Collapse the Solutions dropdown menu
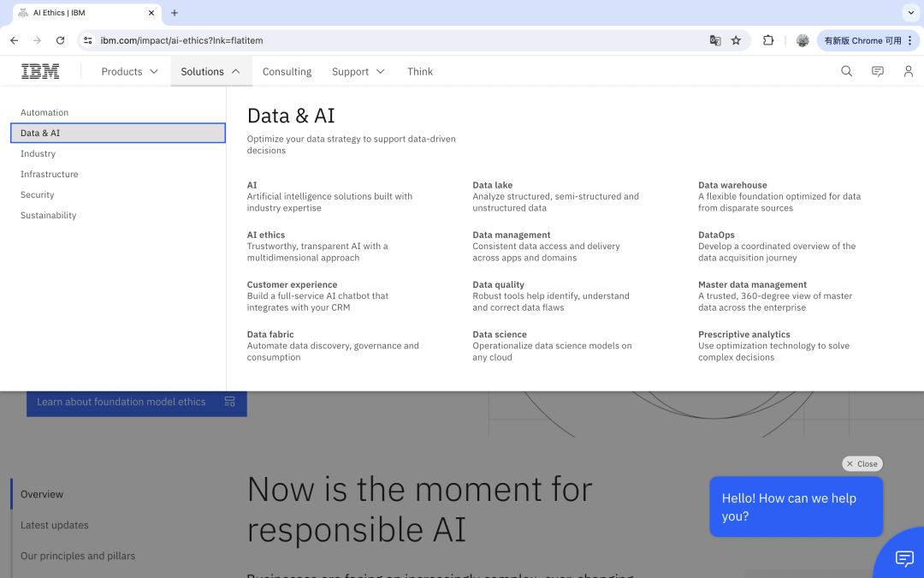 (210, 72)
